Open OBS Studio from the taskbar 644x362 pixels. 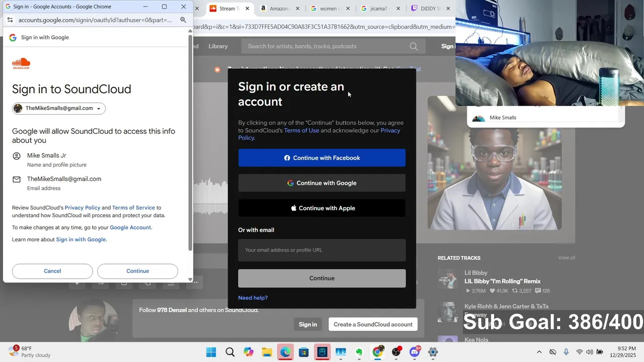click(396, 352)
